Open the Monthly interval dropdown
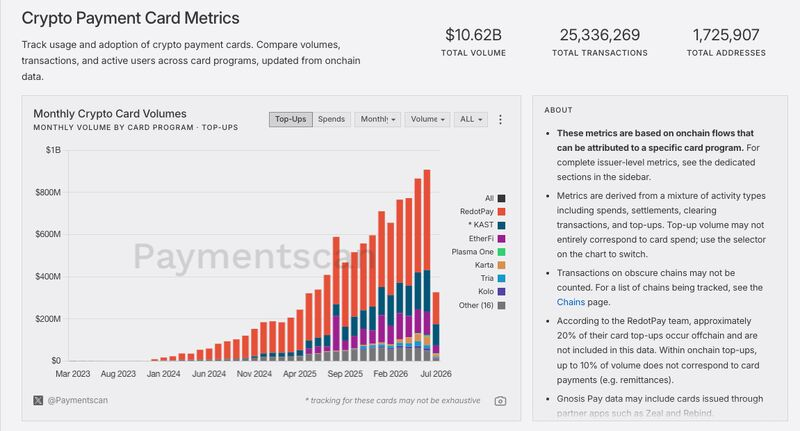The width and height of the screenshot is (800, 431). tap(378, 119)
